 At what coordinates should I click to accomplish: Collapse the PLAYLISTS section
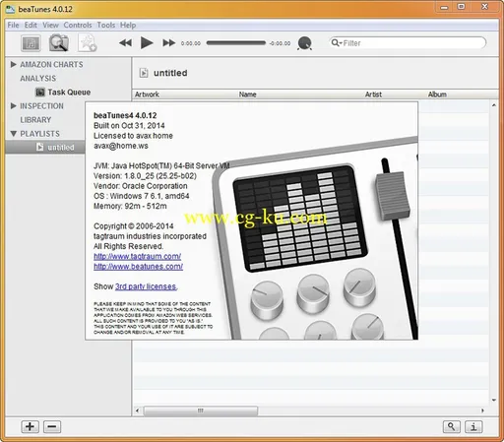[14, 134]
